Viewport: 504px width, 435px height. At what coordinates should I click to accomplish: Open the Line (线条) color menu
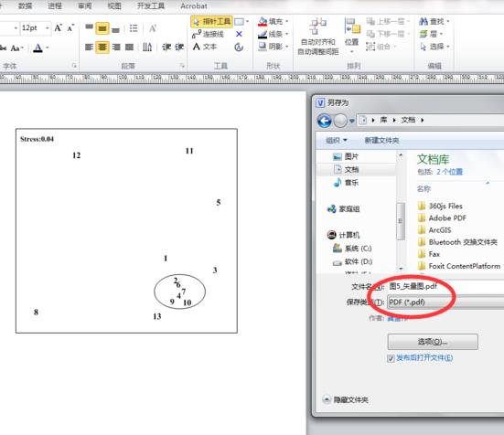[273, 34]
